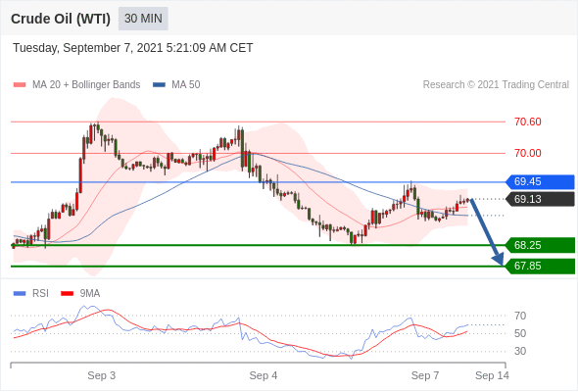Click the Crude Oil (WTI) title
The image size is (578, 392).
[61, 19]
